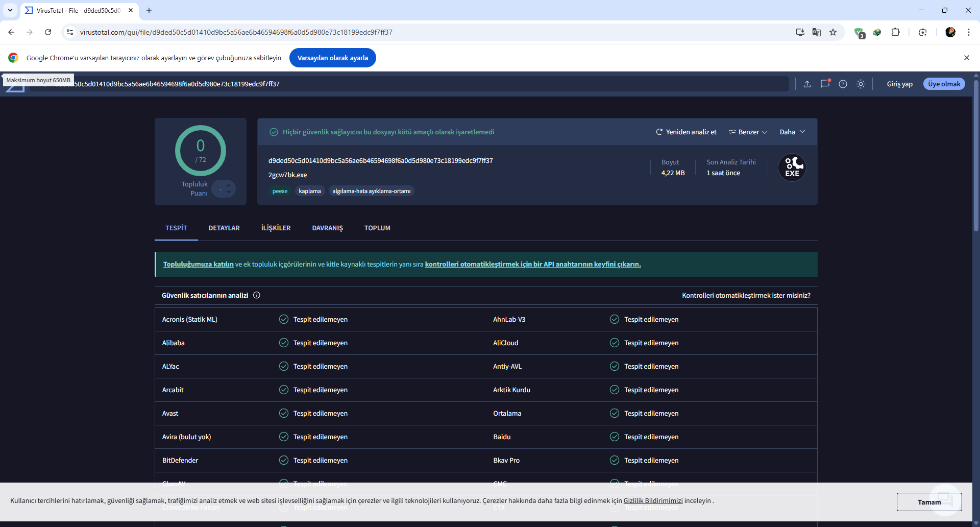Click the peexe tag
This screenshot has width=980, height=527.
tap(280, 191)
